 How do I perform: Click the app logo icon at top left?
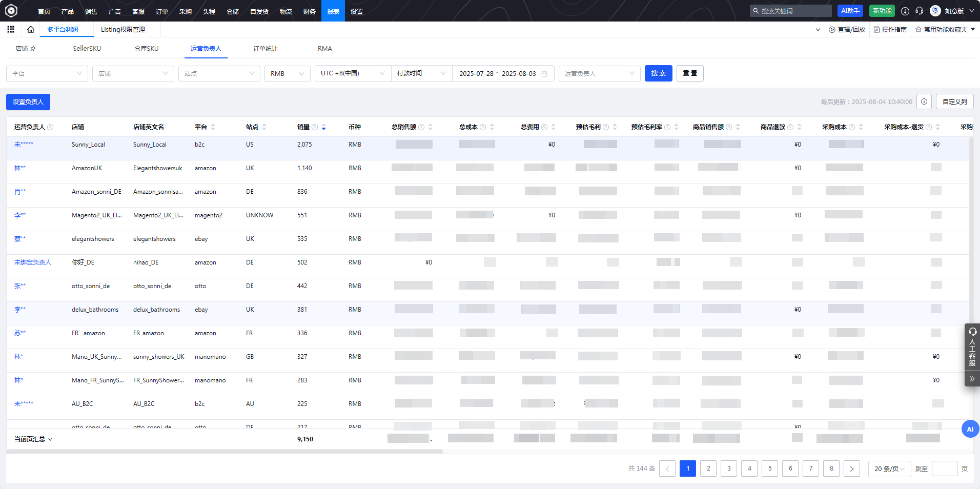point(11,10)
